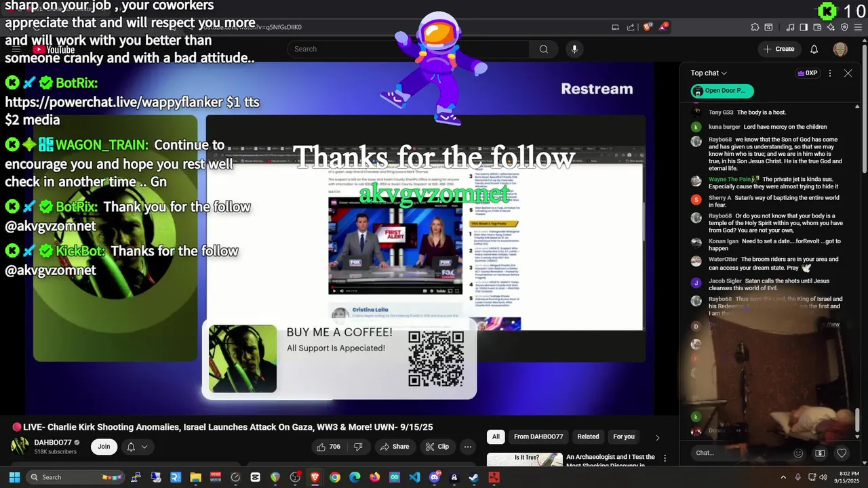The height and width of the screenshot is (488, 868).
Task: Open File Explorer from taskbar
Action: coord(196,477)
